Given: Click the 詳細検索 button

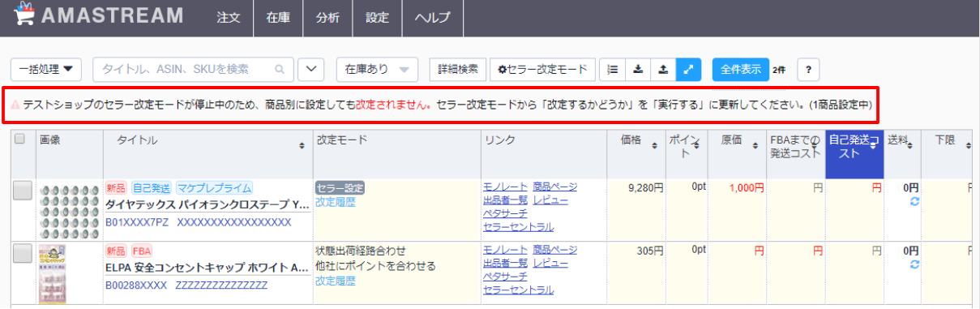Looking at the screenshot, I should [458, 70].
